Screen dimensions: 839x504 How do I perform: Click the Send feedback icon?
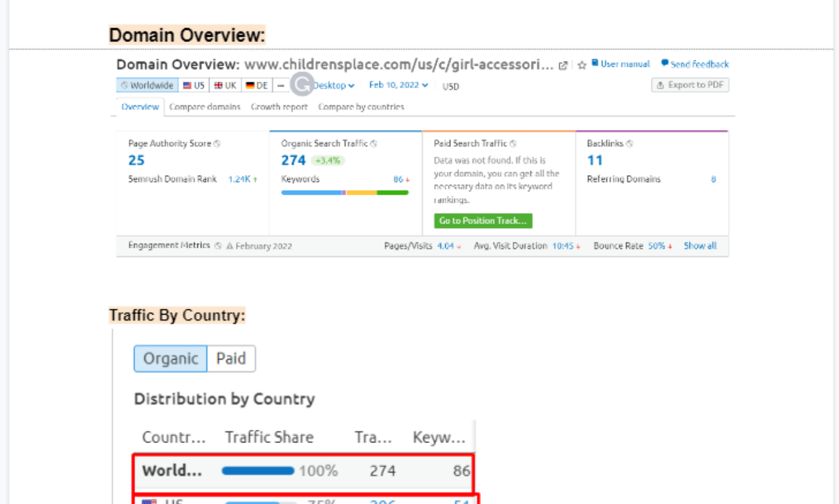[664, 64]
